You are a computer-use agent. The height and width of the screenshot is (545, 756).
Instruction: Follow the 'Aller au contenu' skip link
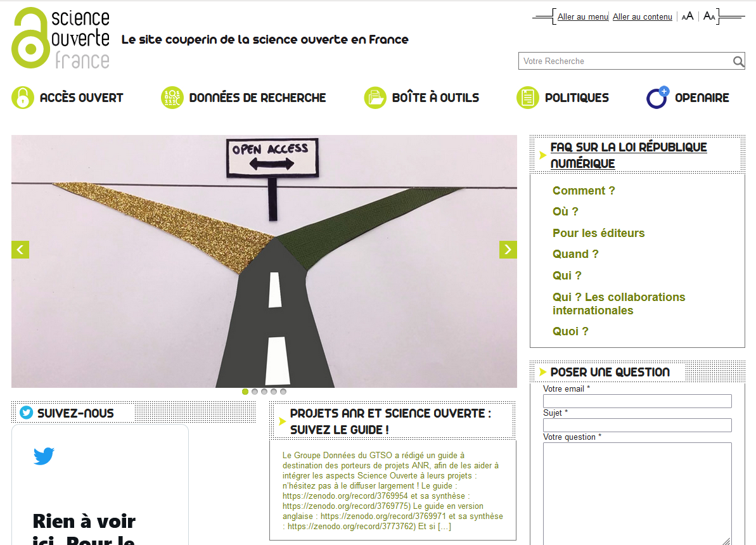click(642, 17)
